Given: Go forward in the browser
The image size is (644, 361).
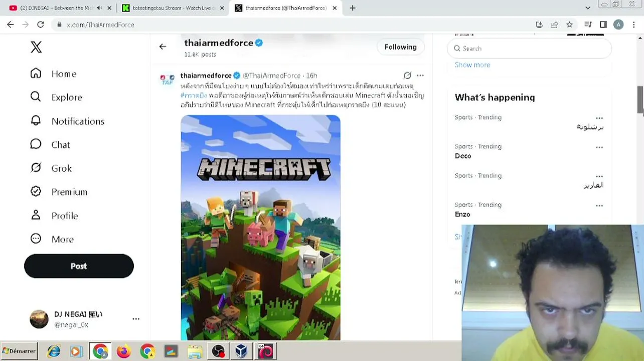Looking at the screenshot, I should pos(26,25).
